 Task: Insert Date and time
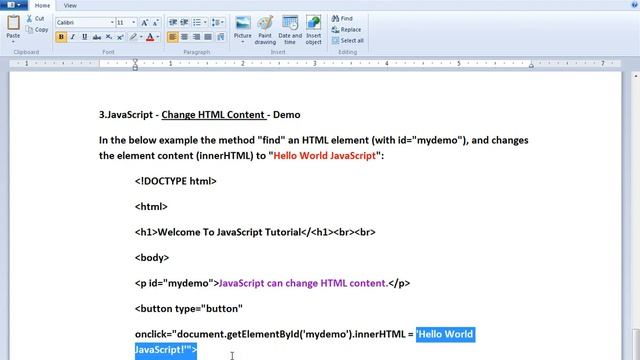tap(290, 30)
